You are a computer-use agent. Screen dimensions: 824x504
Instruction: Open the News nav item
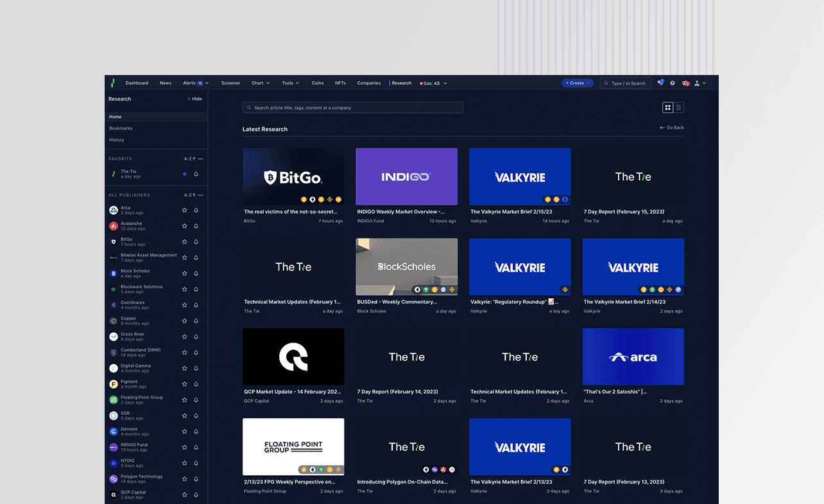[x=166, y=83]
